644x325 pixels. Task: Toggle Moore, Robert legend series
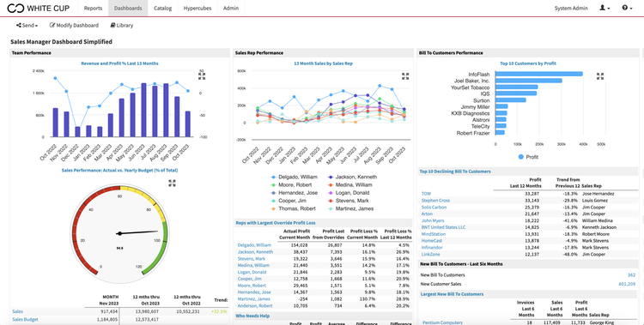[x=290, y=185]
